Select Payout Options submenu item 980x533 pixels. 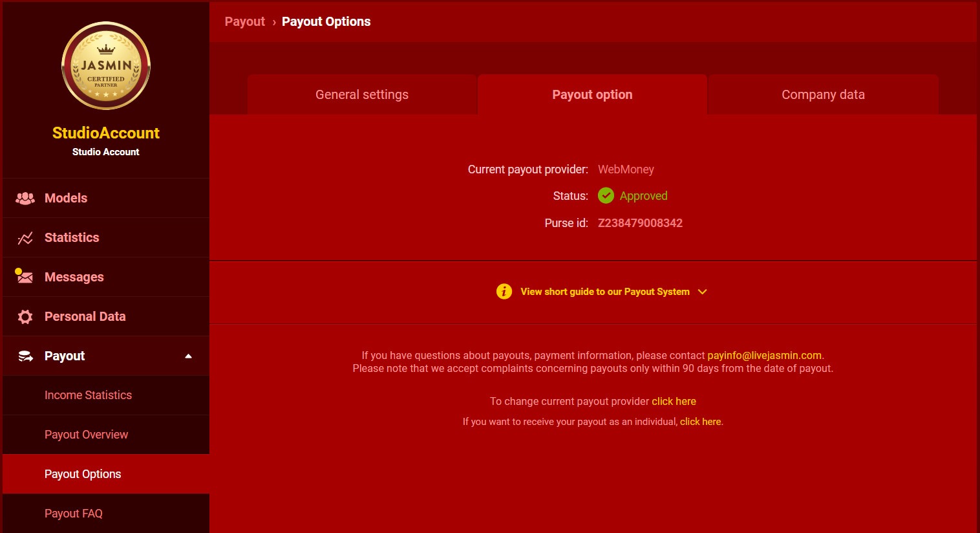click(x=106, y=474)
